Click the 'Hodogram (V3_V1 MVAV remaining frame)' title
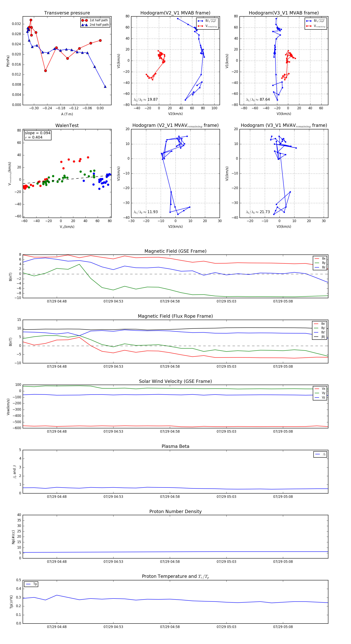351x644 pixels. [284, 125]
